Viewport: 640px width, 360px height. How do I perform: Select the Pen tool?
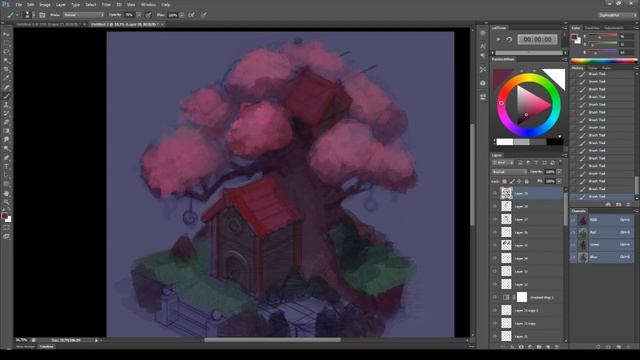(x=6, y=158)
